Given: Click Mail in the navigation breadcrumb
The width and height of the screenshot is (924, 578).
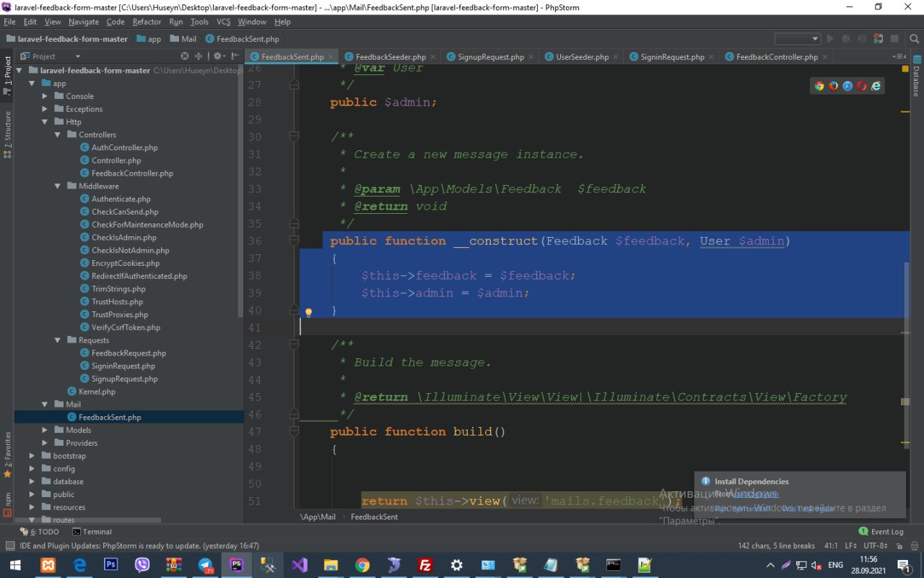Looking at the screenshot, I should coord(188,39).
